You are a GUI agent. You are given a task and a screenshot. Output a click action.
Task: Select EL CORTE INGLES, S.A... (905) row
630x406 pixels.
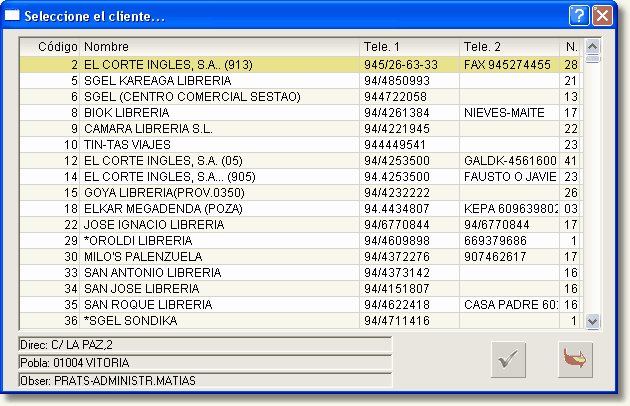tap(301, 177)
